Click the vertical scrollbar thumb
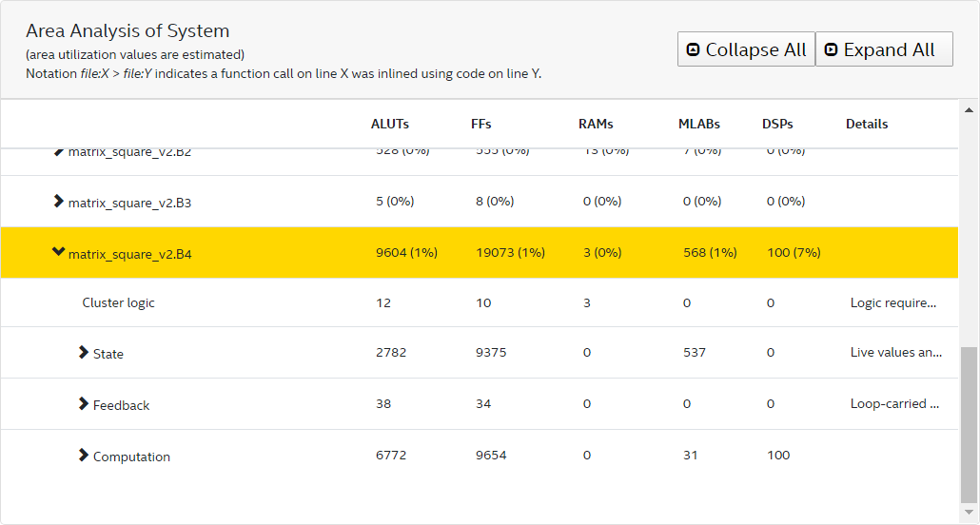 click(x=969, y=423)
